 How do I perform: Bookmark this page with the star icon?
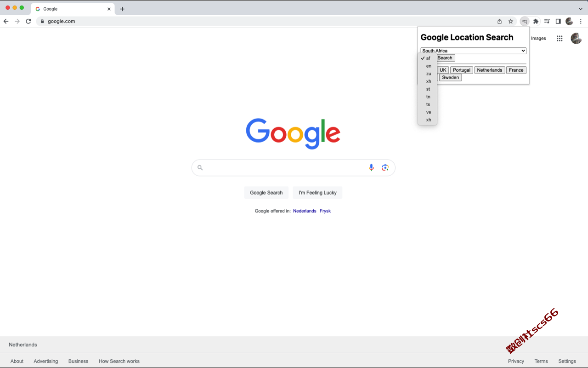(511, 21)
